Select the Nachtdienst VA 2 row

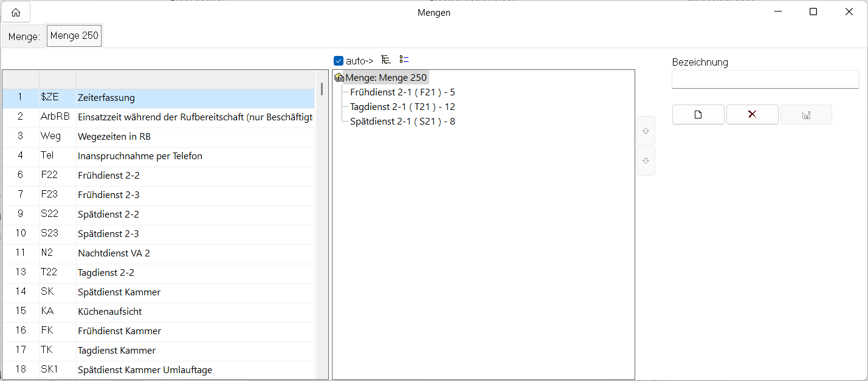(114, 253)
